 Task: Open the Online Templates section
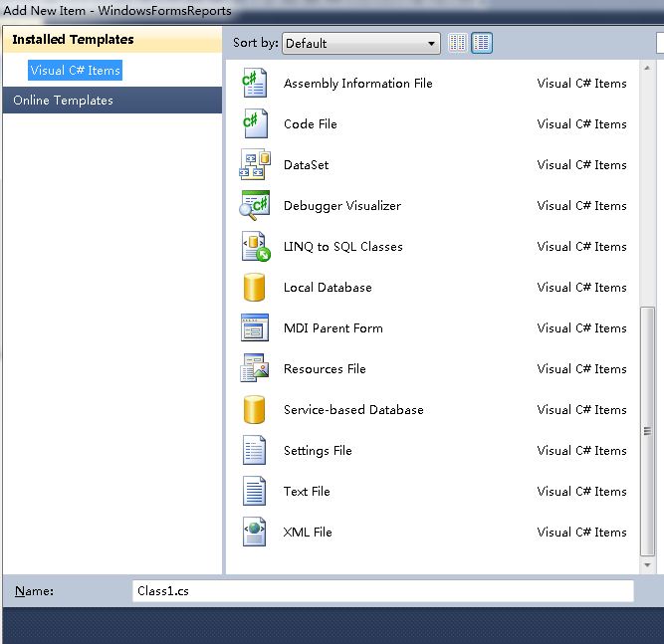point(112,101)
